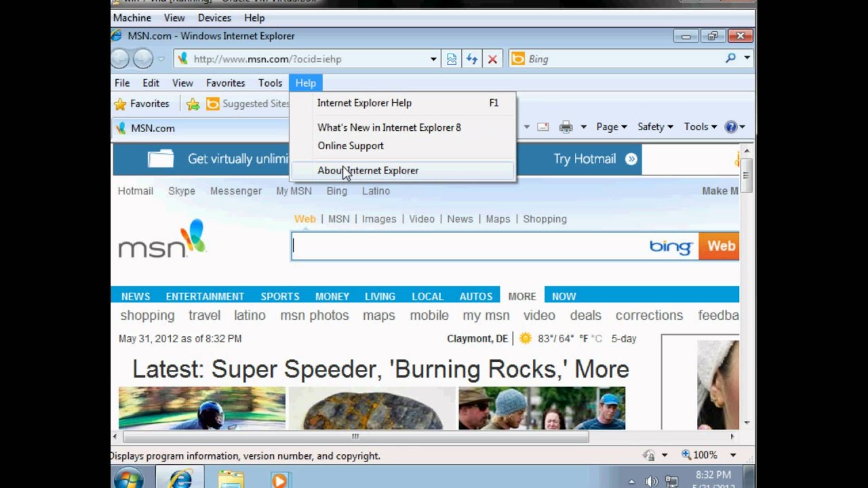Open the msn photos link
The height and width of the screenshot is (488, 868).
coord(315,315)
